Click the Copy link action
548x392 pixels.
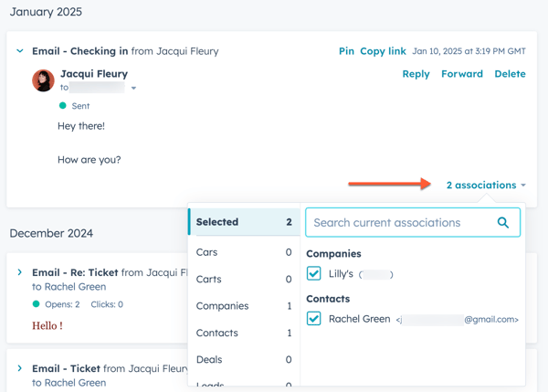pyautogui.click(x=383, y=51)
